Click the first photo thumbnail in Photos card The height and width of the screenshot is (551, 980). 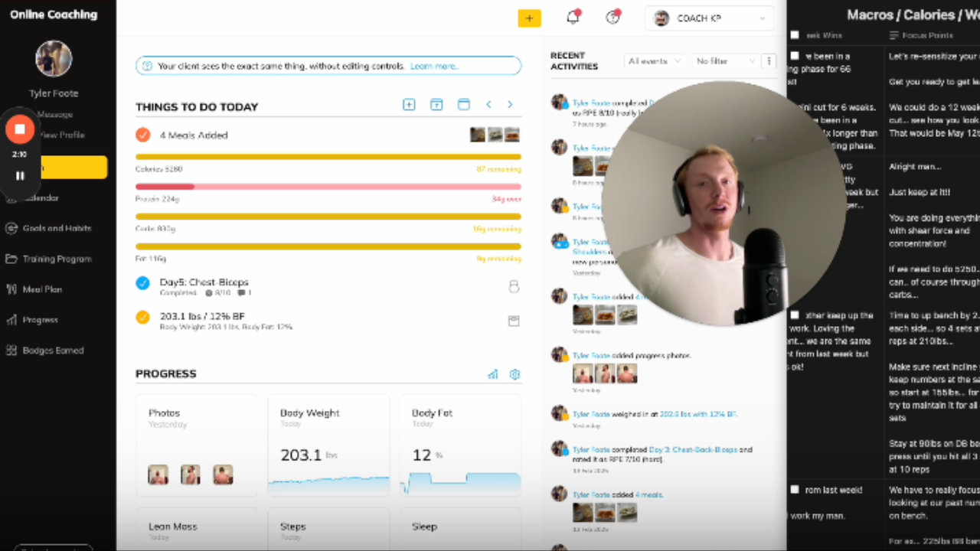[x=158, y=474]
